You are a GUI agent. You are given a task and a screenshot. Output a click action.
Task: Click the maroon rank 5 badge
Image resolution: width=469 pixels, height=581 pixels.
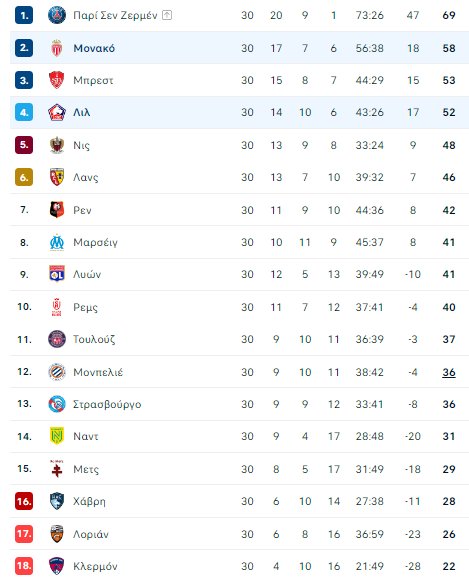(x=24, y=145)
